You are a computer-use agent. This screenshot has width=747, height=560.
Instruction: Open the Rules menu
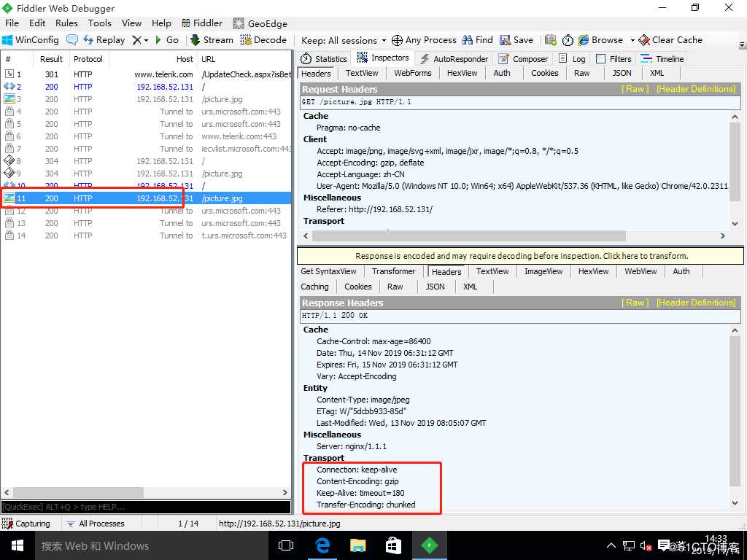coord(66,23)
